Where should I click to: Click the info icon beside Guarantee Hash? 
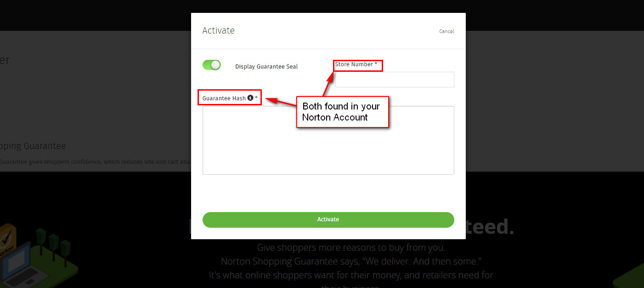click(x=250, y=98)
